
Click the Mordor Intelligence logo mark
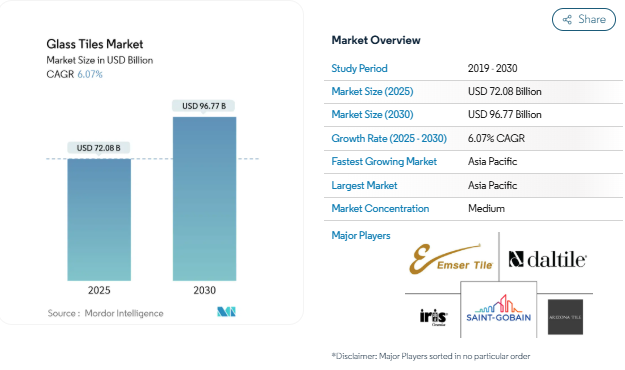point(226,311)
